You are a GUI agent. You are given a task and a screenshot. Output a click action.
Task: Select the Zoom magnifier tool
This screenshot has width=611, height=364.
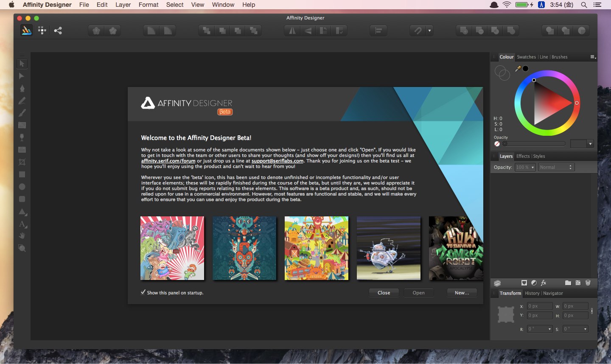point(22,248)
